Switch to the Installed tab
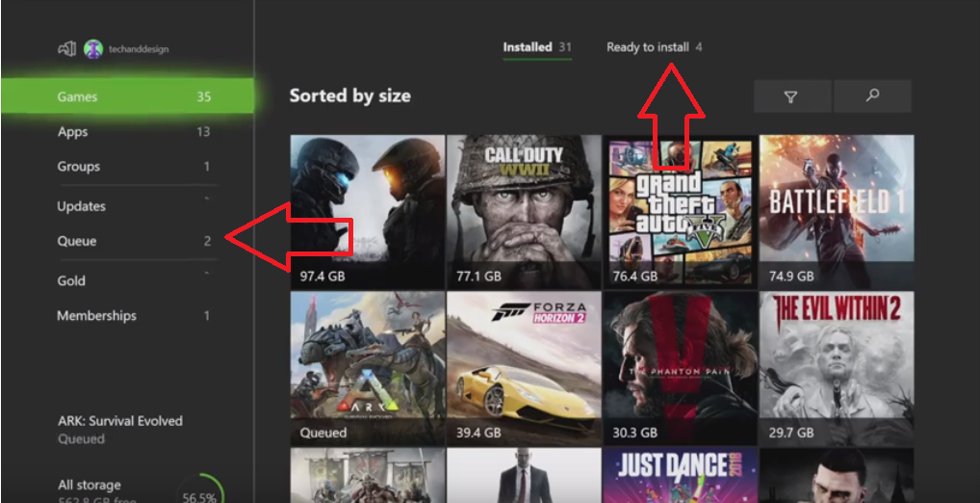This screenshot has height=503, width=980. click(537, 47)
